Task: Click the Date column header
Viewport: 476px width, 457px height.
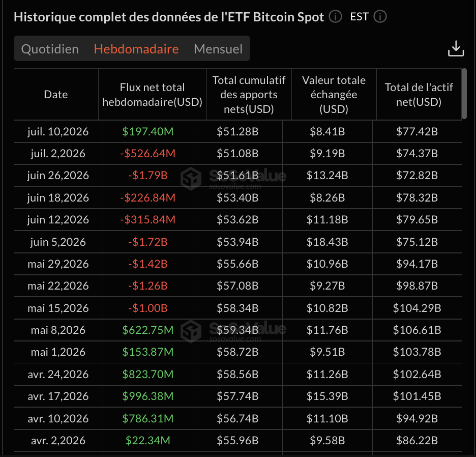Action: click(x=56, y=95)
